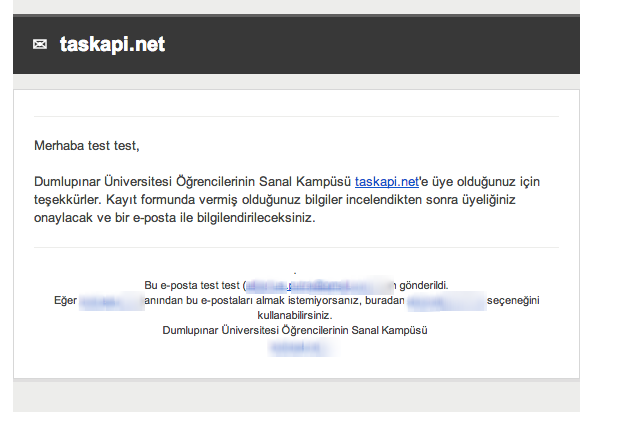The height and width of the screenshot is (429, 620).
Task: Click the text "Bu e-posta test test"
Action: tap(192, 285)
